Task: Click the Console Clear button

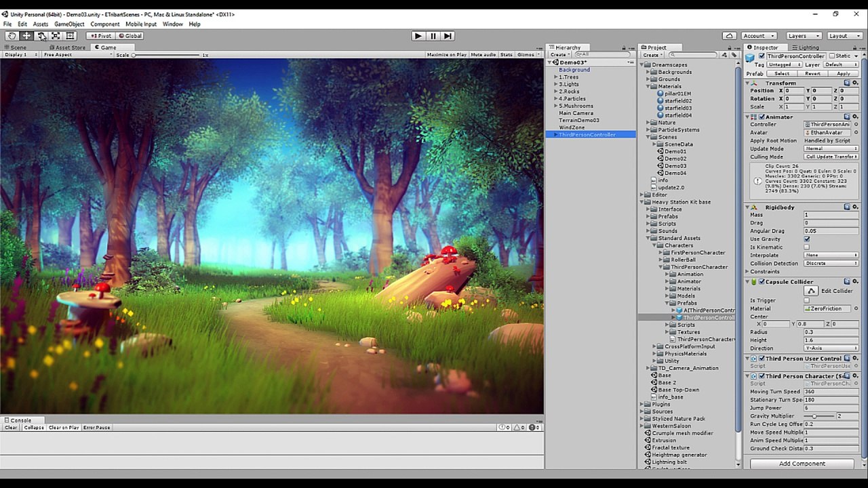Action: [11, 428]
